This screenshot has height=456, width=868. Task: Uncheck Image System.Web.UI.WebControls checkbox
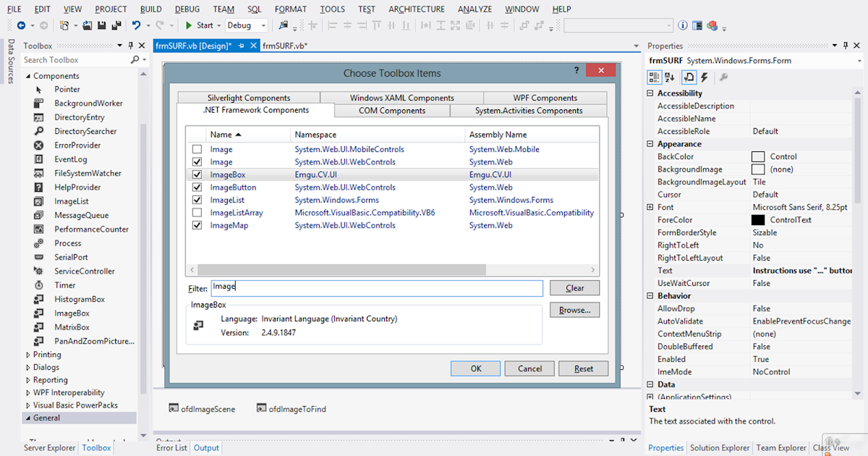(x=197, y=162)
